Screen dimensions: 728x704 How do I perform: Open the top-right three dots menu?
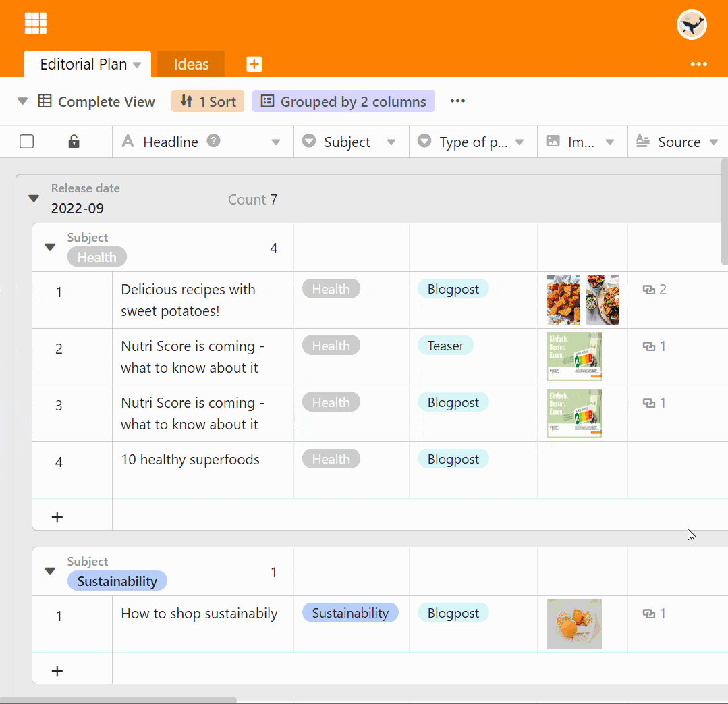pyautogui.click(x=698, y=64)
